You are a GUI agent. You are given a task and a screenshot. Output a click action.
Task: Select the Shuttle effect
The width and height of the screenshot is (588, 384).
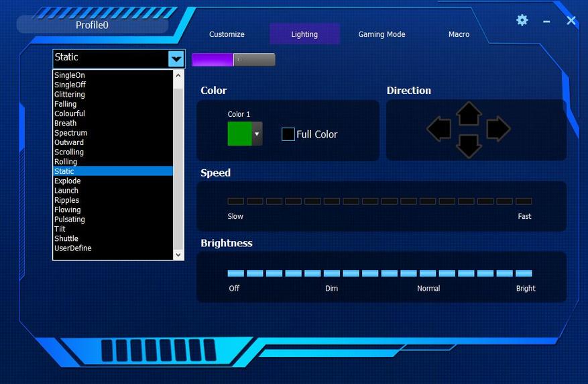click(x=113, y=238)
